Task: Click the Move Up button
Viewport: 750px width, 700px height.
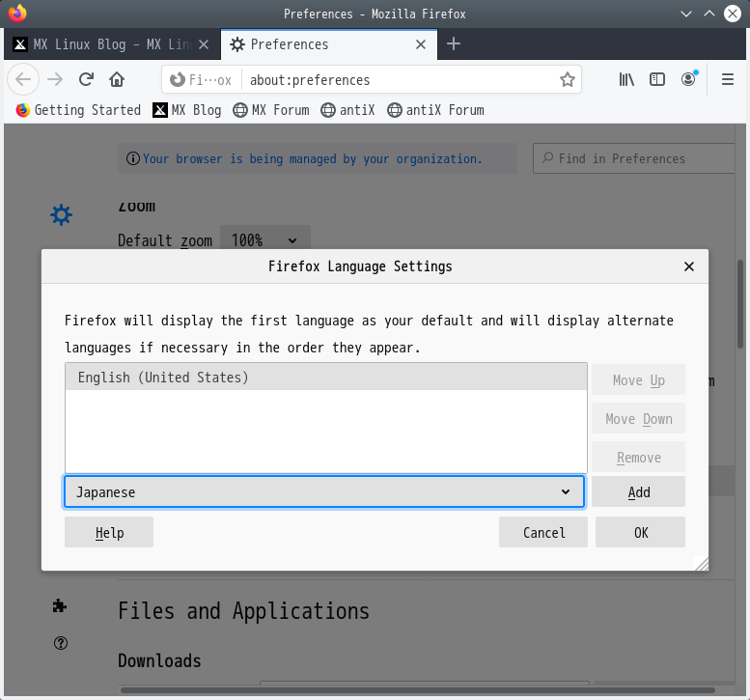Action: 639,379
